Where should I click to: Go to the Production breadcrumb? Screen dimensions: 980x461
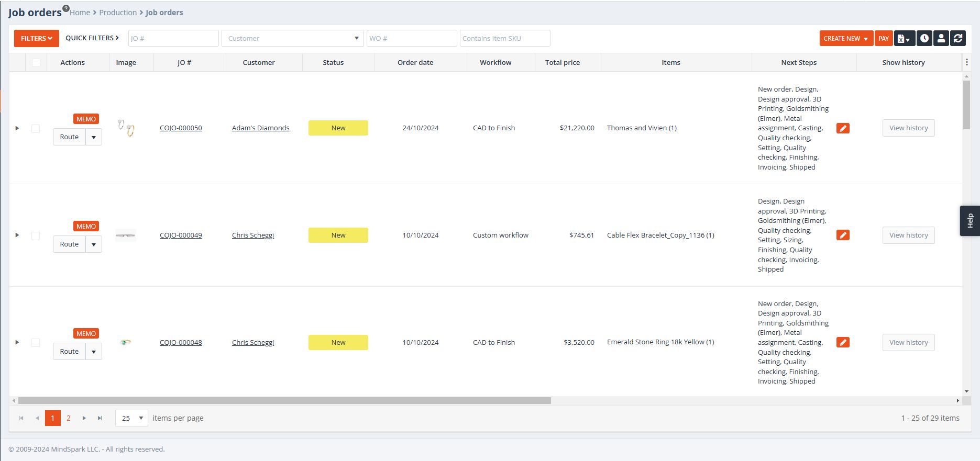(x=118, y=13)
